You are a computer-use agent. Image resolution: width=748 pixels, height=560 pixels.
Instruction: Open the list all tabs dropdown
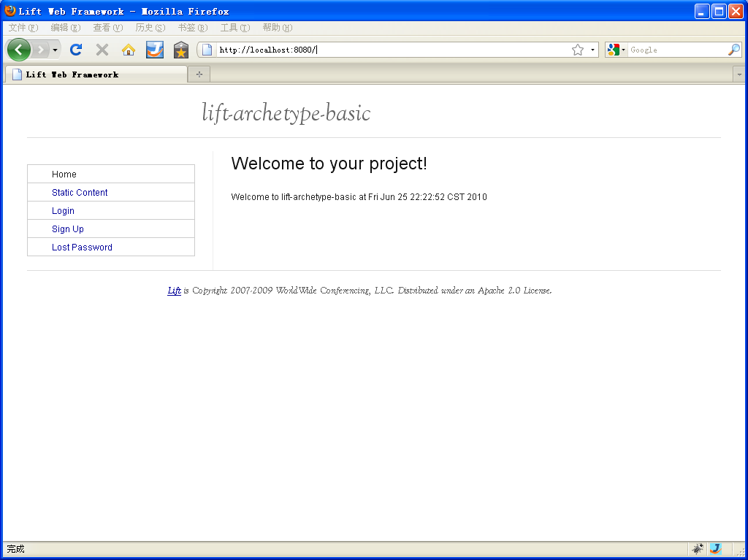[739, 74]
